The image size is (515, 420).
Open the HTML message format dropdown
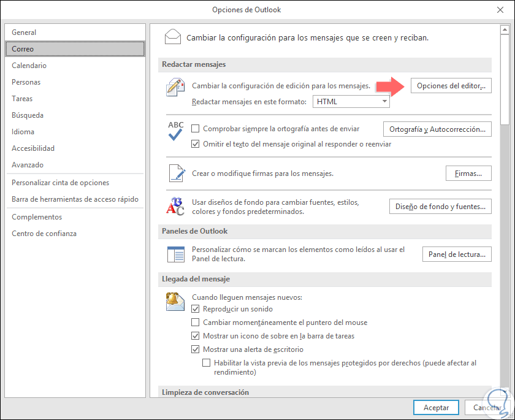(351, 101)
